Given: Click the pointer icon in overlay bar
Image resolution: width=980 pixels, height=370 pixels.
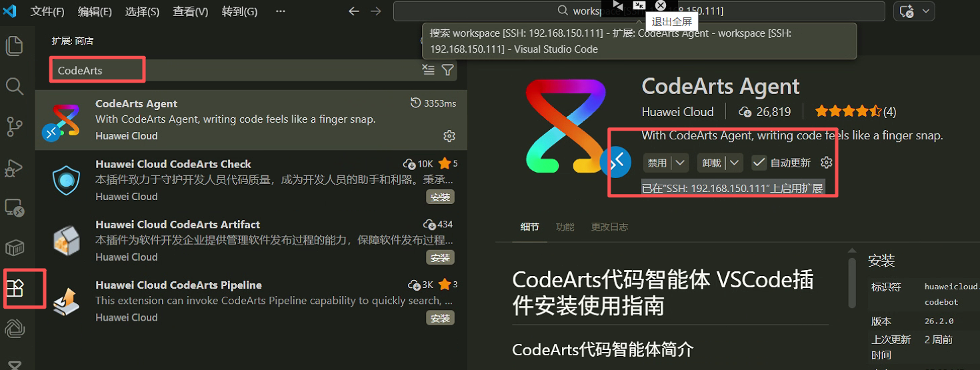Looking at the screenshot, I should pyautogui.click(x=618, y=5).
